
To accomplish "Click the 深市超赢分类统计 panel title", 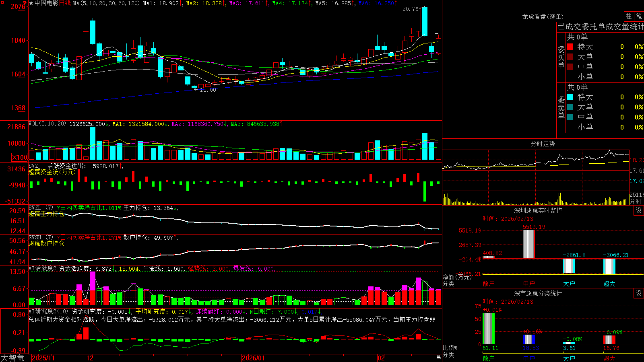I will (x=538, y=293).
